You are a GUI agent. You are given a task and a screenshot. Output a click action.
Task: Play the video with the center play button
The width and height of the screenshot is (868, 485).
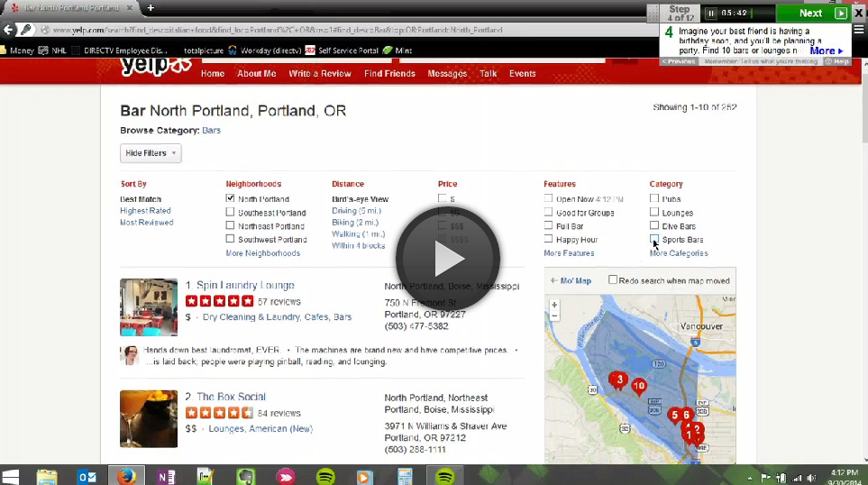tap(446, 260)
